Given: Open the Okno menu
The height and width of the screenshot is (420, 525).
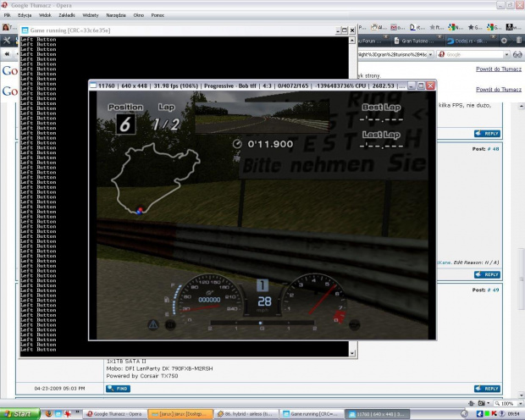Looking at the screenshot, I should [x=138, y=15].
